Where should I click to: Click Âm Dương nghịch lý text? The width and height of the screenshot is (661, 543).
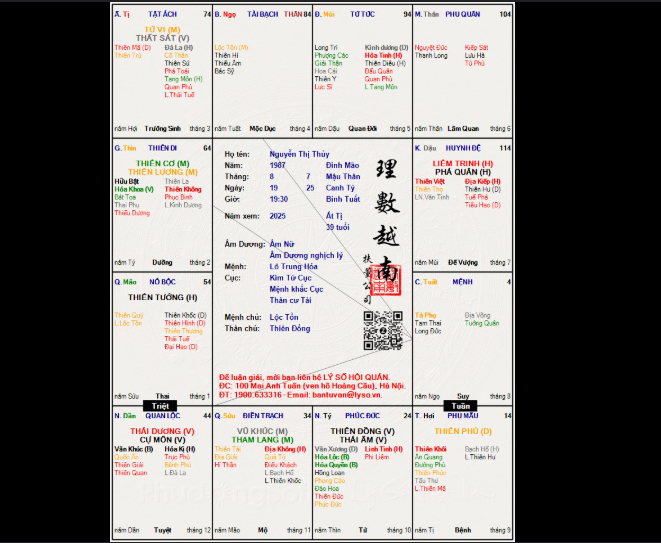coord(306,255)
